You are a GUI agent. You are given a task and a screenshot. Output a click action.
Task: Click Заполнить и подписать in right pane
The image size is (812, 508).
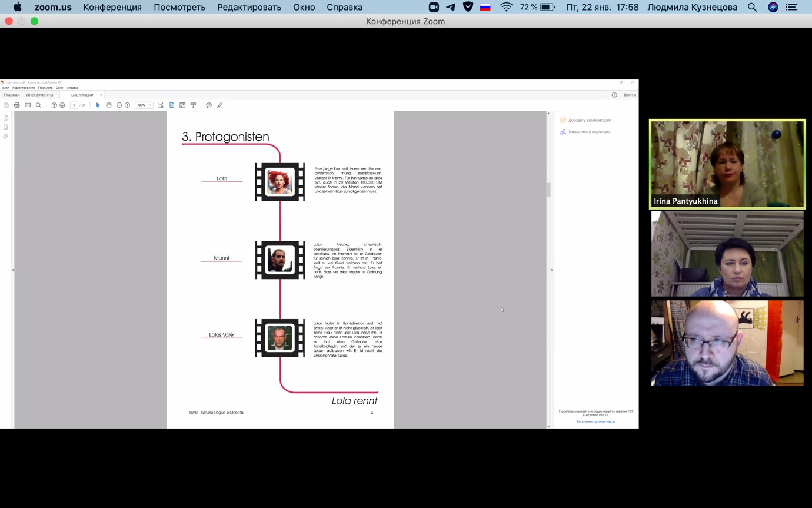(x=585, y=132)
